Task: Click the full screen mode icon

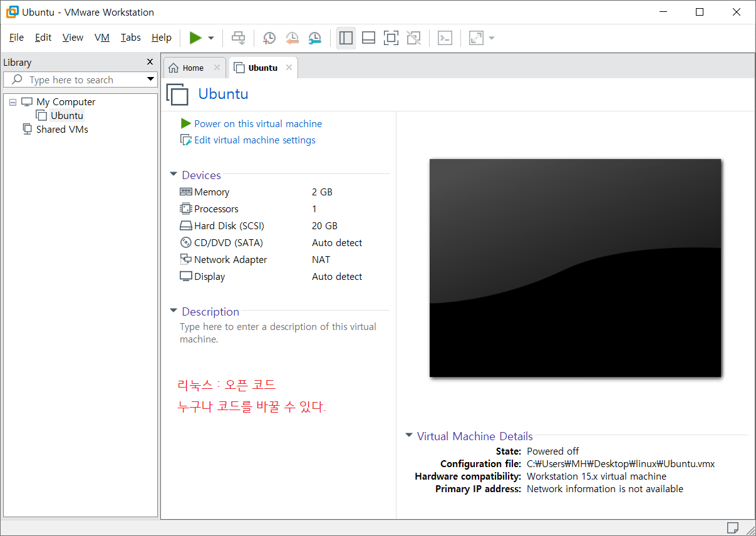Action: click(x=391, y=38)
